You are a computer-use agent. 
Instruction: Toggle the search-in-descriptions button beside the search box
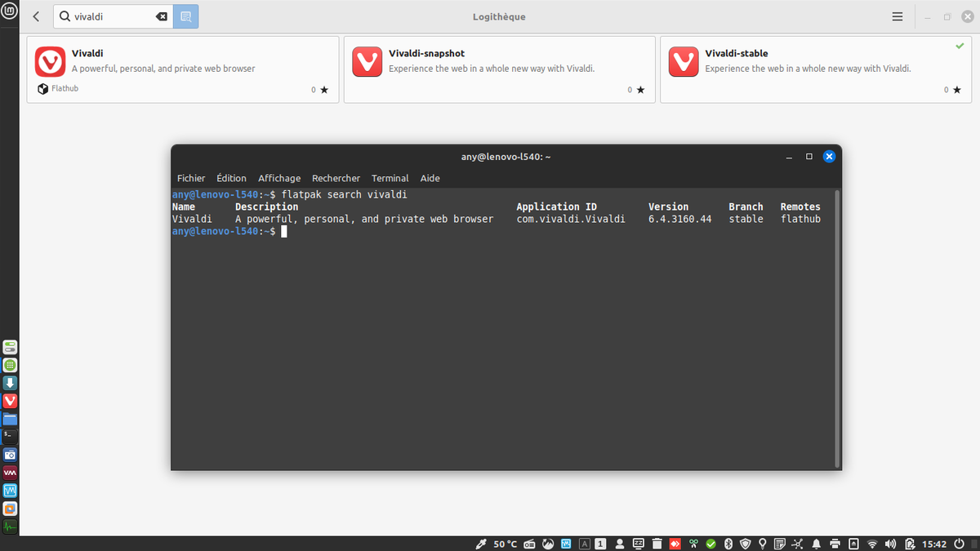(x=185, y=16)
